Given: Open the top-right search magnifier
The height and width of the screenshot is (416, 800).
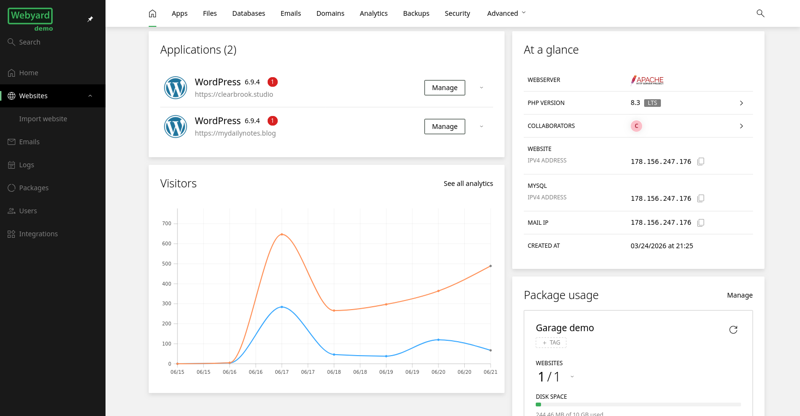Looking at the screenshot, I should tap(760, 13).
